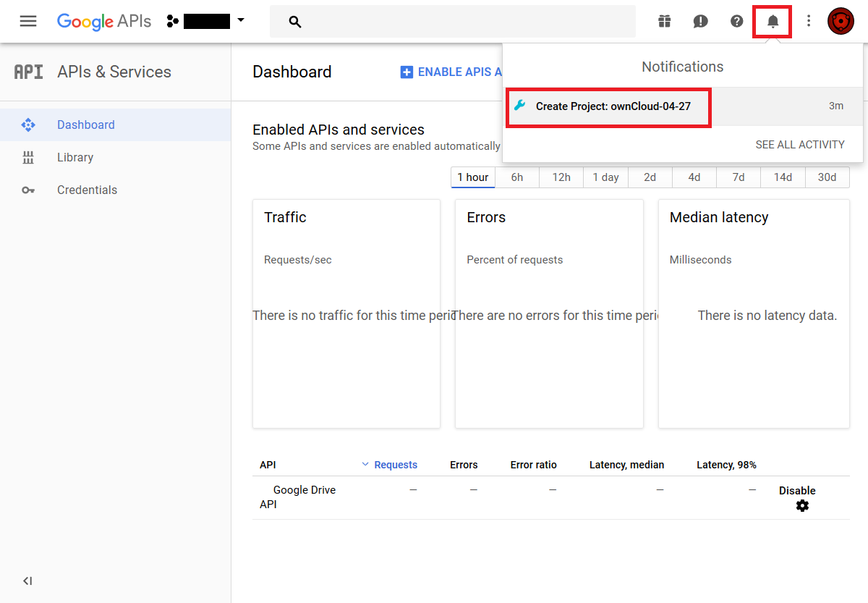Open the three-dot more options menu

(809, 21)
